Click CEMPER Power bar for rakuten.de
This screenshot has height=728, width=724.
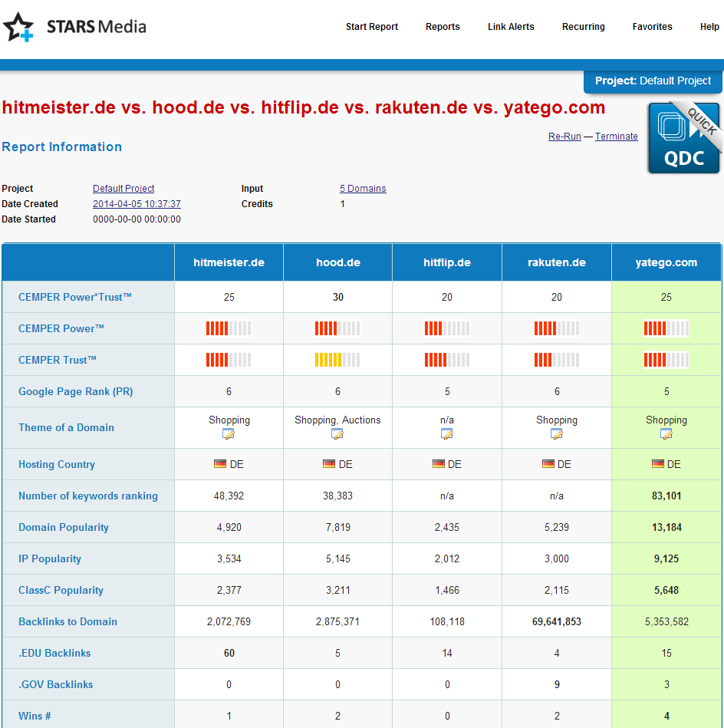557,328
